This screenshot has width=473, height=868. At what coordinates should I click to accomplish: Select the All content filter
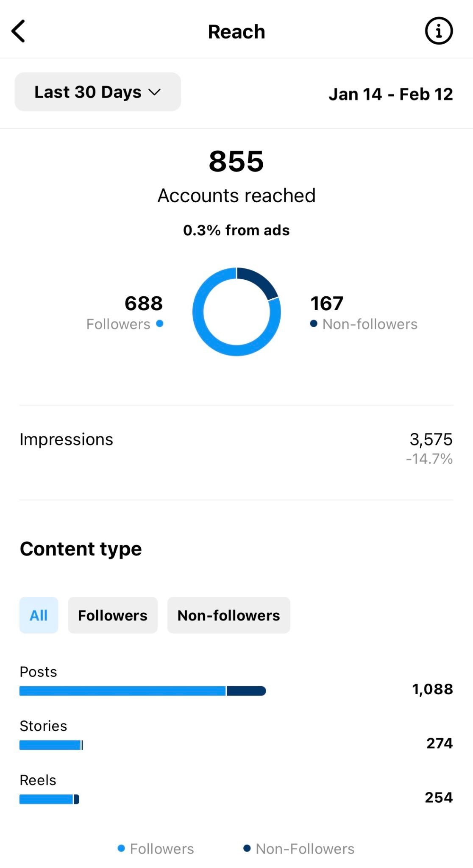tap(39, 615)
